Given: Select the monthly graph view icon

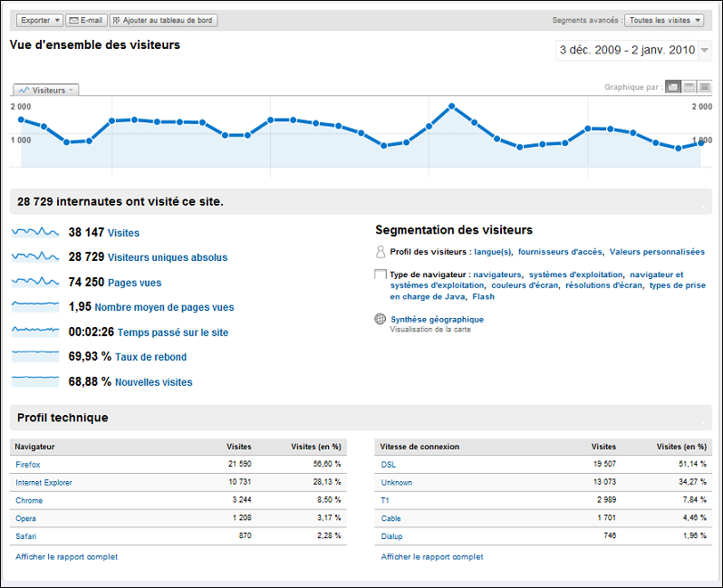Looking at the screenshot, I should click(x=704, y=87).
